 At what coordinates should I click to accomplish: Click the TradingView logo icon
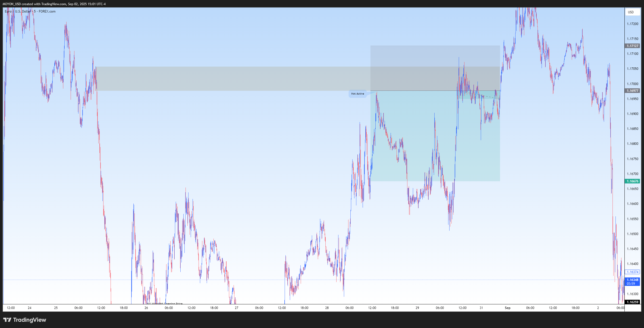7,320
